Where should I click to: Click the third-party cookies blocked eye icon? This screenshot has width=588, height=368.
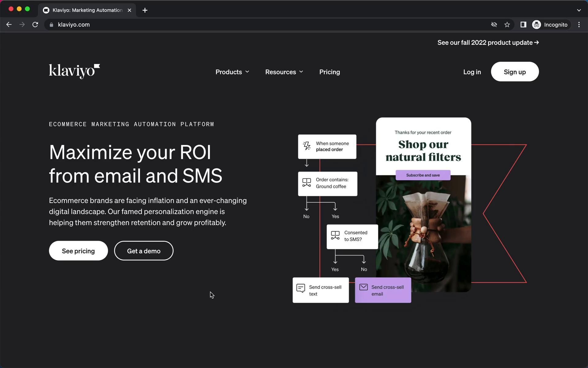click(494, 25)
